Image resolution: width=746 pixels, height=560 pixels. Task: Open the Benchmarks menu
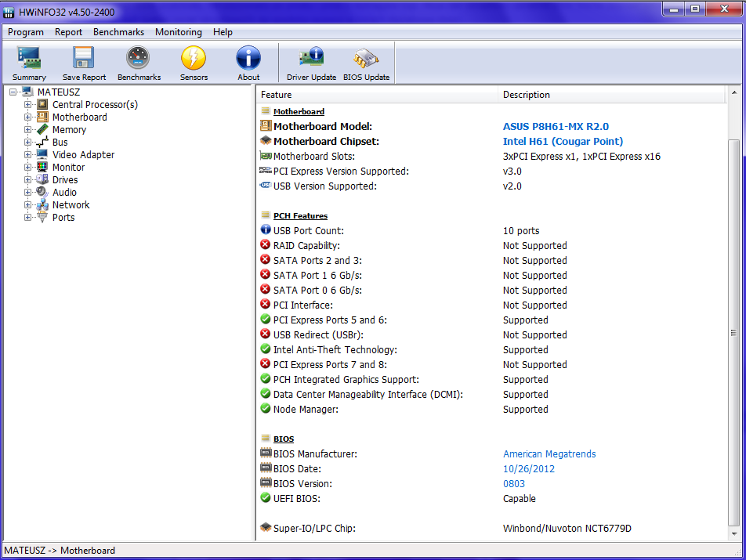point(118,32)
